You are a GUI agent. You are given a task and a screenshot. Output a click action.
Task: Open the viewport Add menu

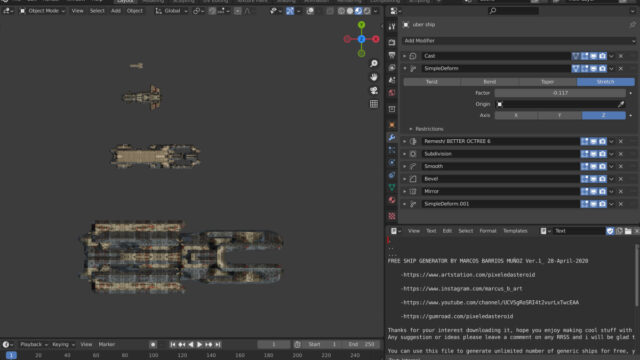(116, 11)
